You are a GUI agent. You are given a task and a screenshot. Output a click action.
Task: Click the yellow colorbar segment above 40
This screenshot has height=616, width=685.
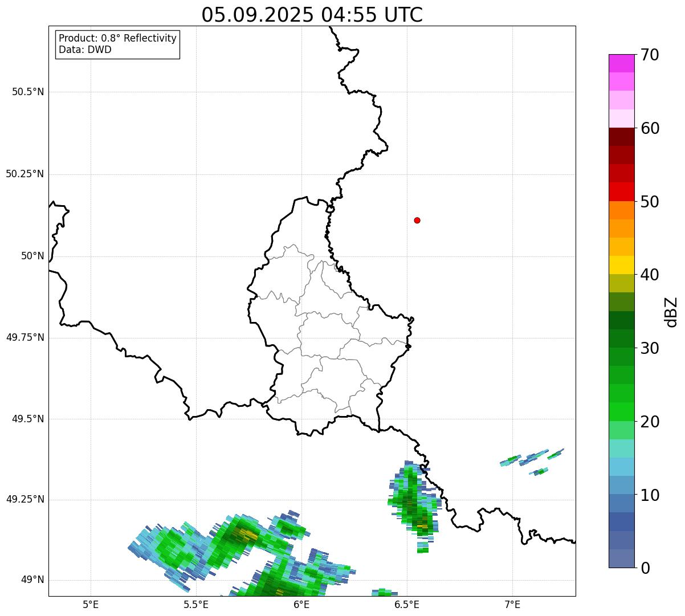(622, 265)
